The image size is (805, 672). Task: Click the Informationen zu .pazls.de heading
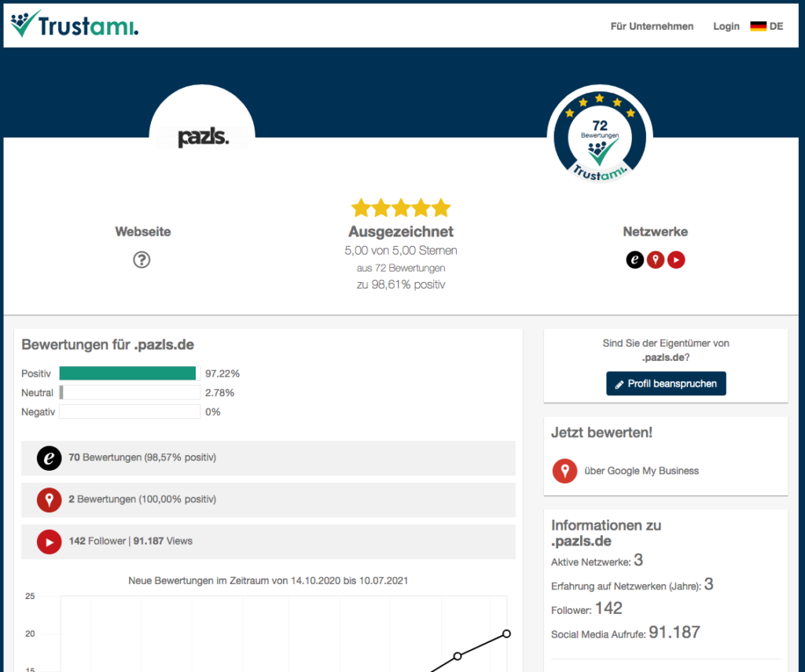click(606, 533)
